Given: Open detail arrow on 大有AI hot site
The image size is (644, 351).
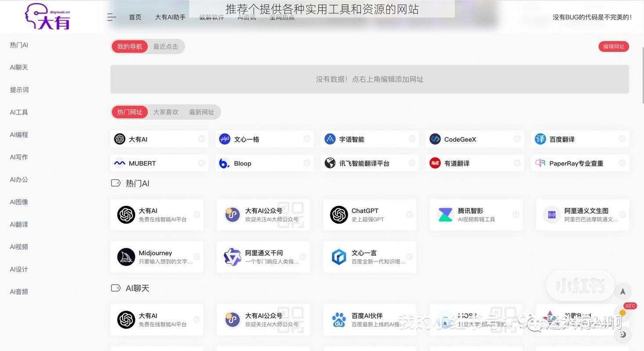Looking at the screenshot, I should pos(201,139).
